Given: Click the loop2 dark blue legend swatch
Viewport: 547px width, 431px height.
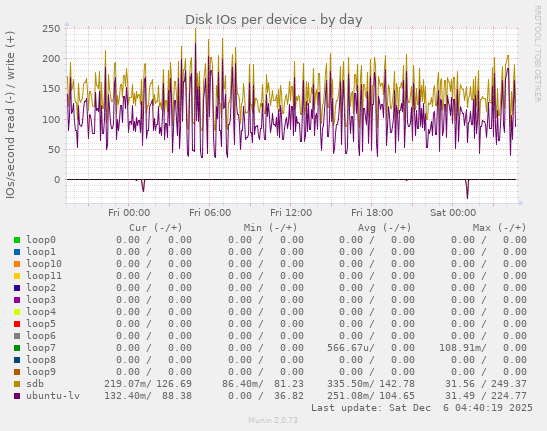Looking at the screenshot, I should (x=17, y=288).
